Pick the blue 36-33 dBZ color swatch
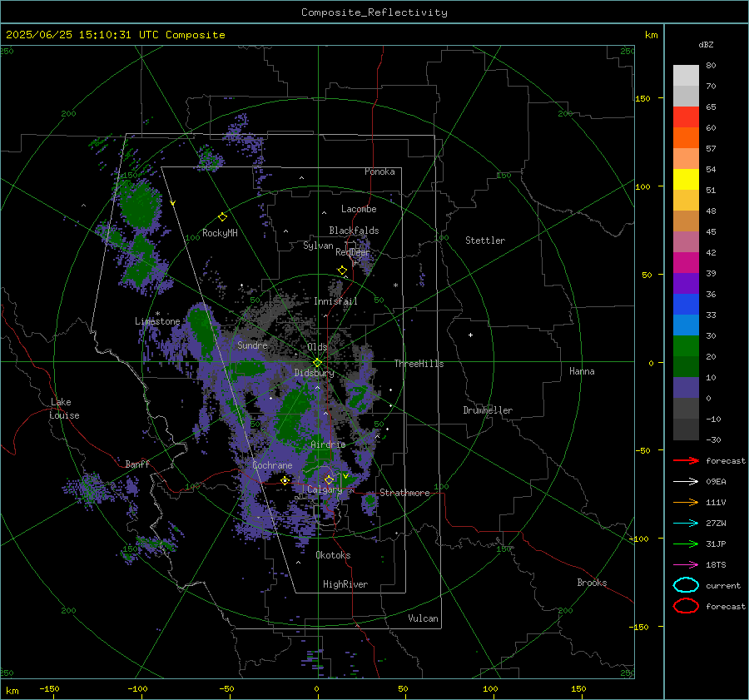Viewport: 749px width, 700px height. [x=686, y=305]
